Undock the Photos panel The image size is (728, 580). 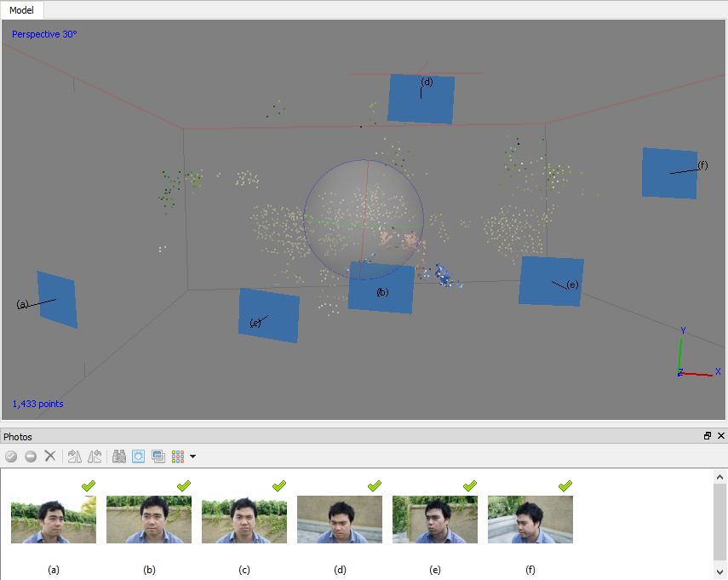[707, 436]
